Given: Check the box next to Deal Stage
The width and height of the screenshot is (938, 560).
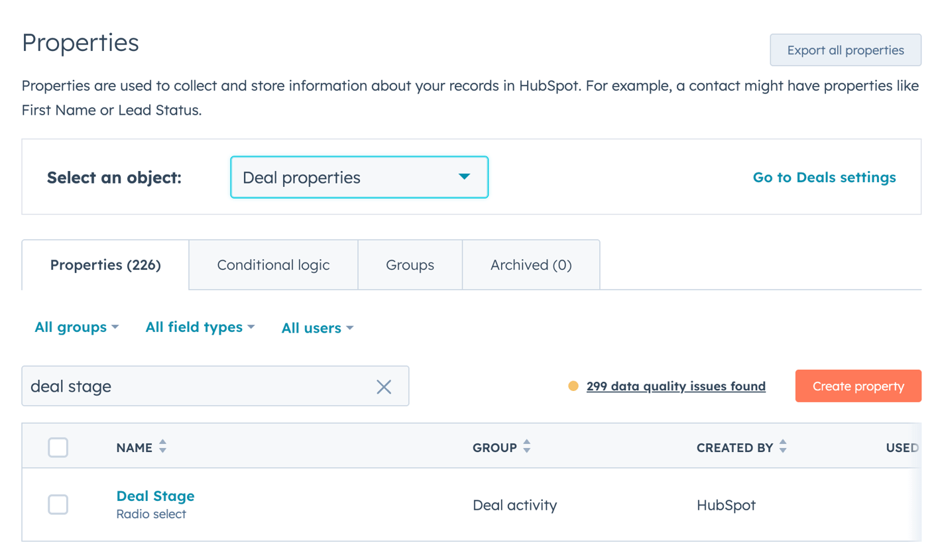Looking at the screenshot, I should (58, 504).
